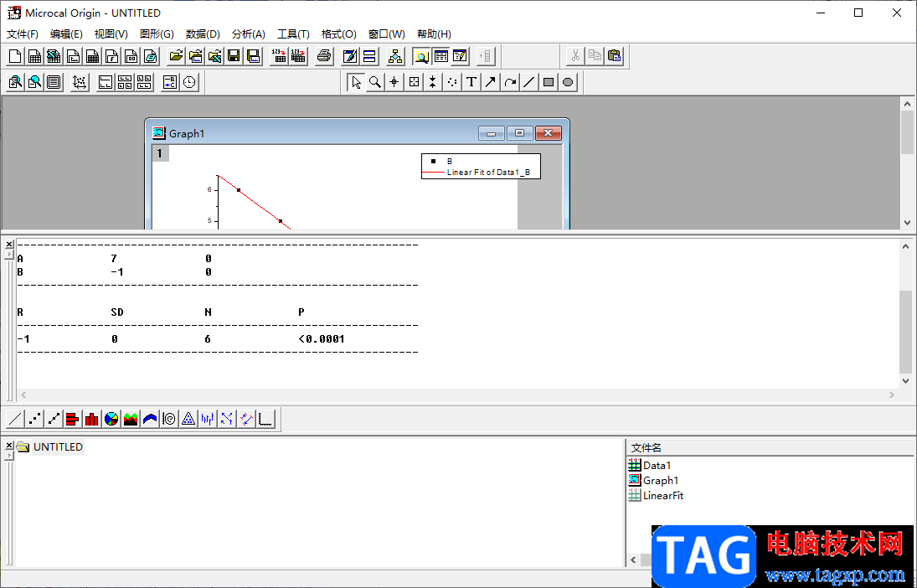Viewport: 917px width, 588px height.
Task: Click the Print icon in toolbar
Action: [x=324, y=56]
